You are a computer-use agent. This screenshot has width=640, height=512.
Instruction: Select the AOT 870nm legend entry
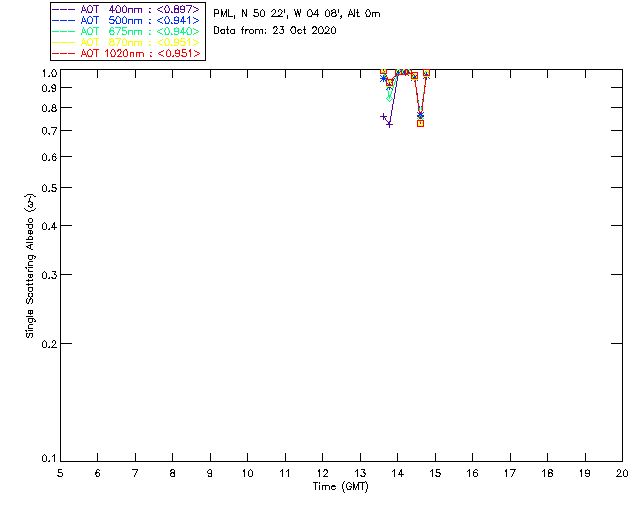click(x=127, y=42)
